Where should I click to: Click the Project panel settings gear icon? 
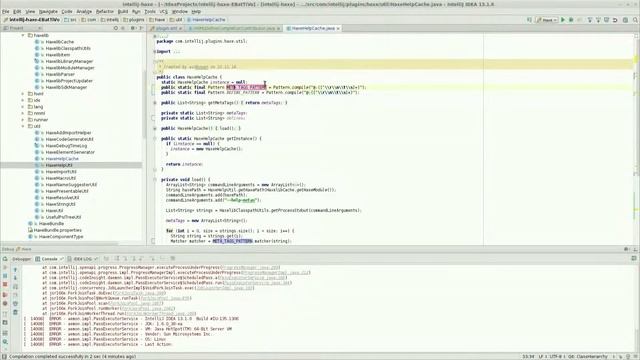[133, 28]
